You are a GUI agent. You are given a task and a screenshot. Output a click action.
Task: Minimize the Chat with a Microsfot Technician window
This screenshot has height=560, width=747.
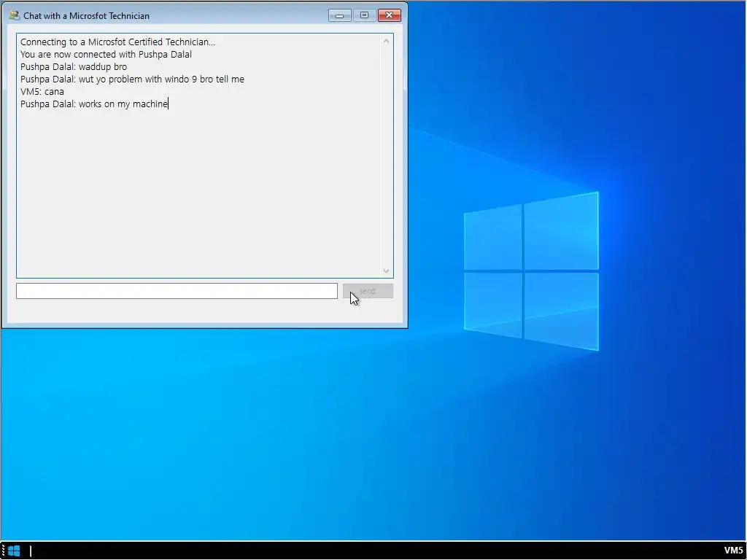coord(340,15)
